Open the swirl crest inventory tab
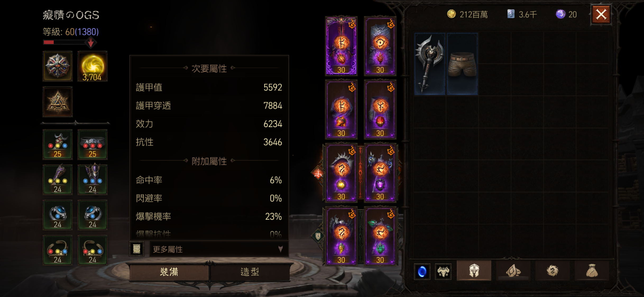Screen dimensions: 644x297 [553, 271]
